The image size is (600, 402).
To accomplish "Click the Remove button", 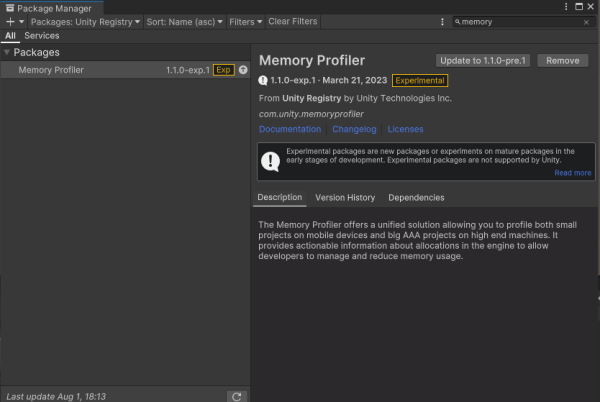I will point(562,60).
